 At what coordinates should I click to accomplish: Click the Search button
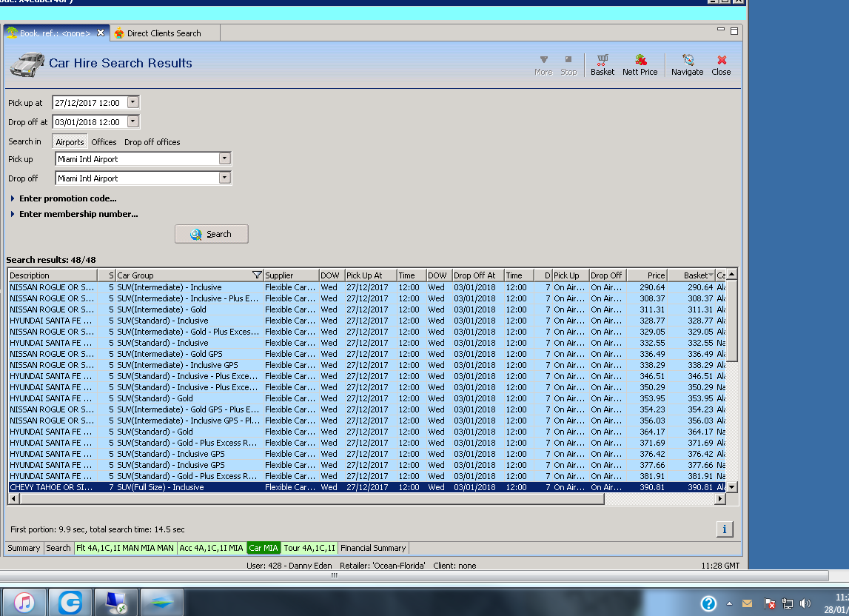(x=212, y=234)
